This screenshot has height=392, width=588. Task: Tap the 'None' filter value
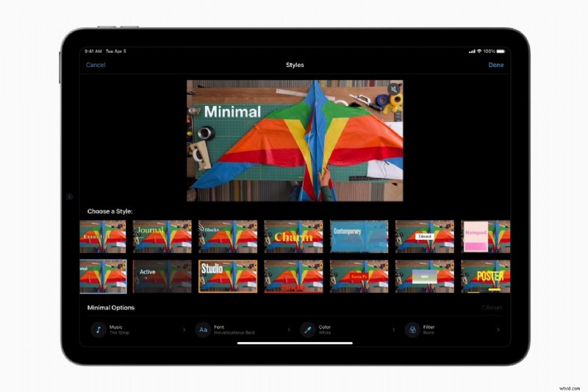click(x=429, y=332)
